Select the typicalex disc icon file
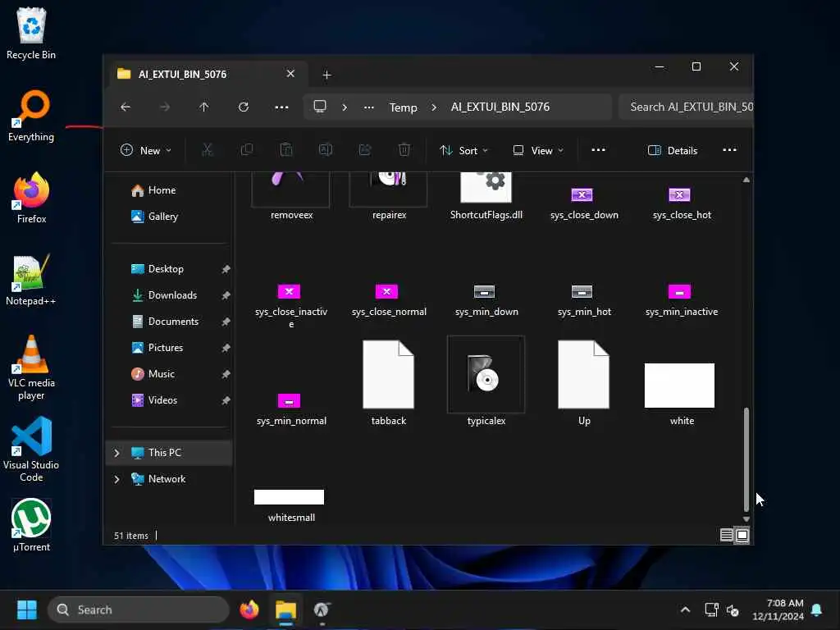This screenshot has width=840, height=630. coord(486,381)
